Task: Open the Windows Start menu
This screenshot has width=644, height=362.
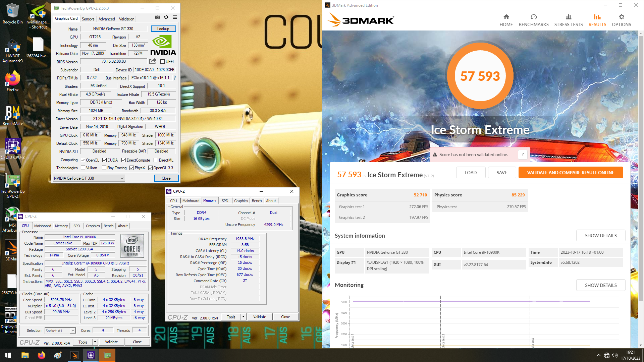Action: click(x=8, y=355)
